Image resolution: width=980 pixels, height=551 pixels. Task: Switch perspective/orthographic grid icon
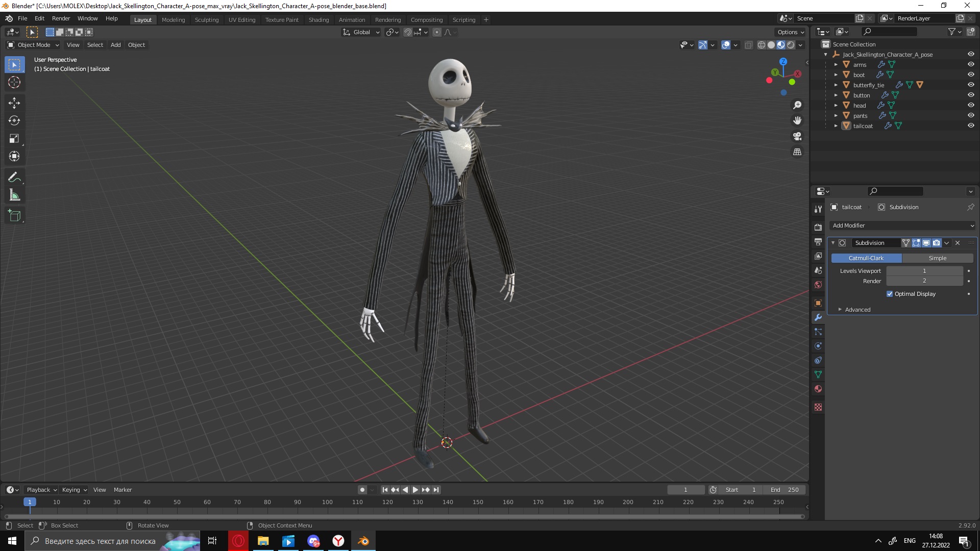pos(797,152)
